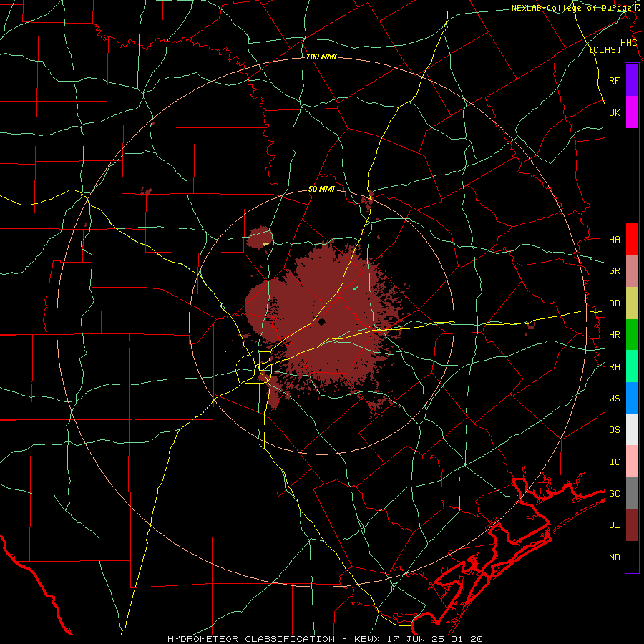The width and height of the screenshot is (644, 644).
Task: Click the 100 NMI range ring label
Action: [x=321, y=57]
